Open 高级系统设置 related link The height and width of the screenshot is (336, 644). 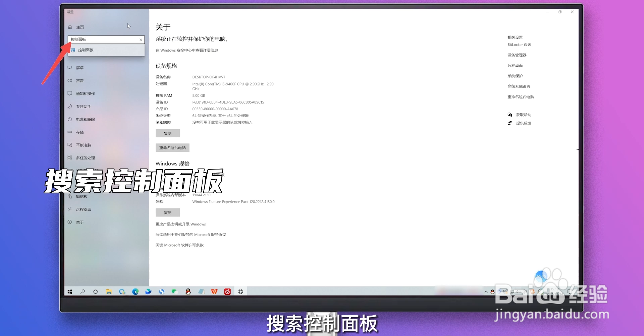(x=519, y=86)
